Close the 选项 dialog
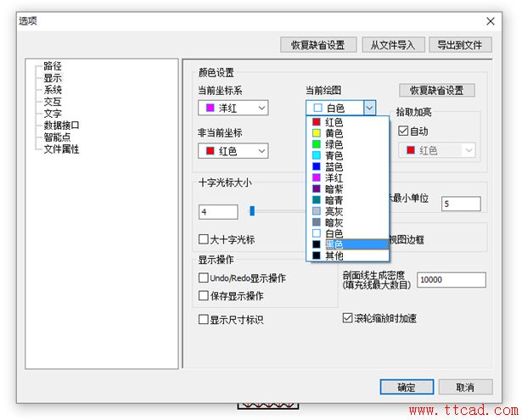 [491, 21]
